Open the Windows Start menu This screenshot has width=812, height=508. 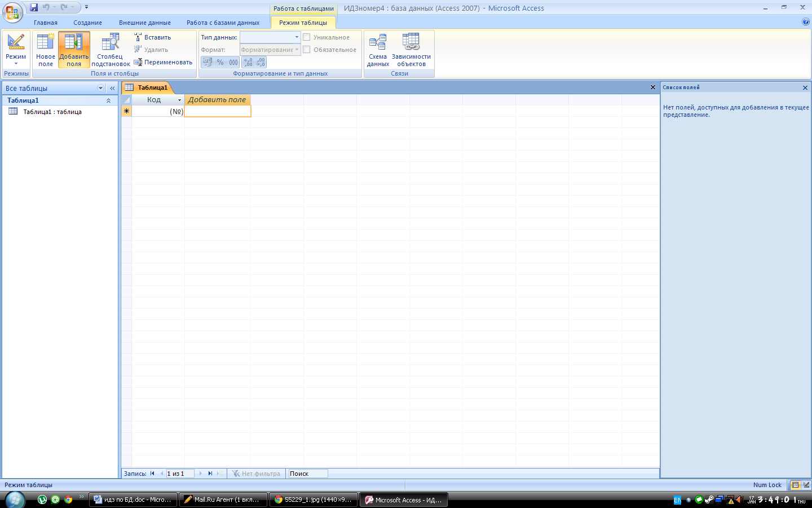tap(15, 500)
